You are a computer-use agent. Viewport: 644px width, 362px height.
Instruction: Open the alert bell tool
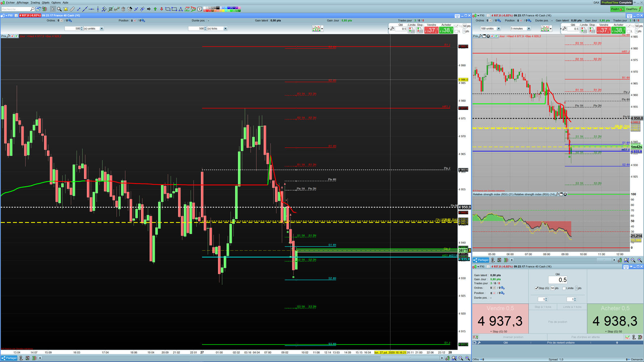(x=66, y=9)
